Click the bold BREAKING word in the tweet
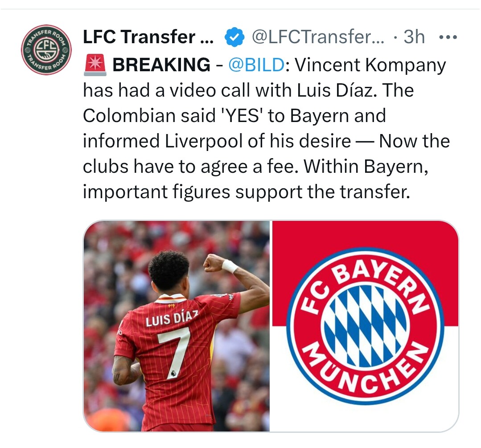Image resolution: width=481 pixels, height=448 pixels. (x=161, y=65)
